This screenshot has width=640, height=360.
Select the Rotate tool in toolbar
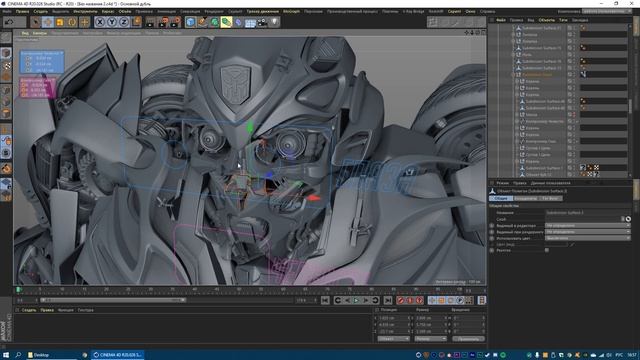(x=72, y=22)
